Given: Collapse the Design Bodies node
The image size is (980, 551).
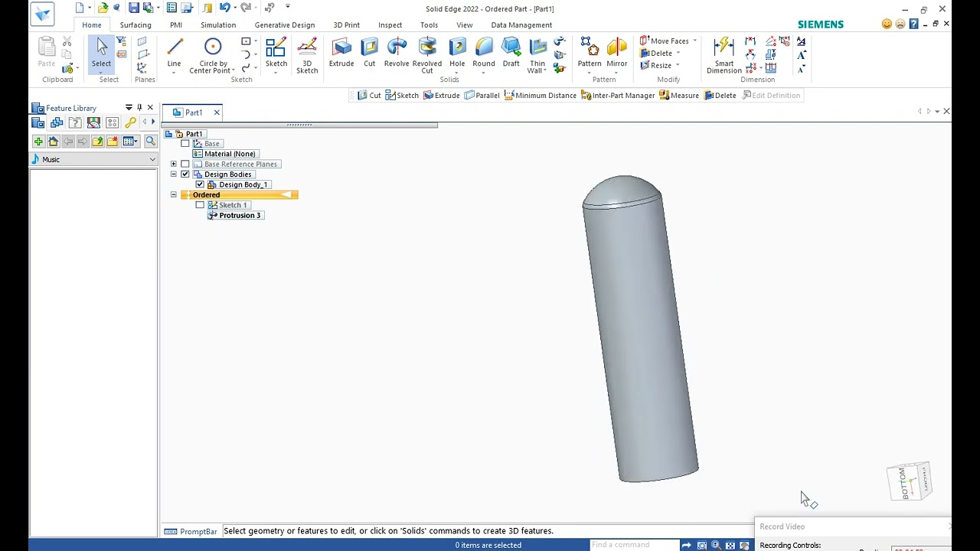Looking at the screenshot, I should 174,174.
